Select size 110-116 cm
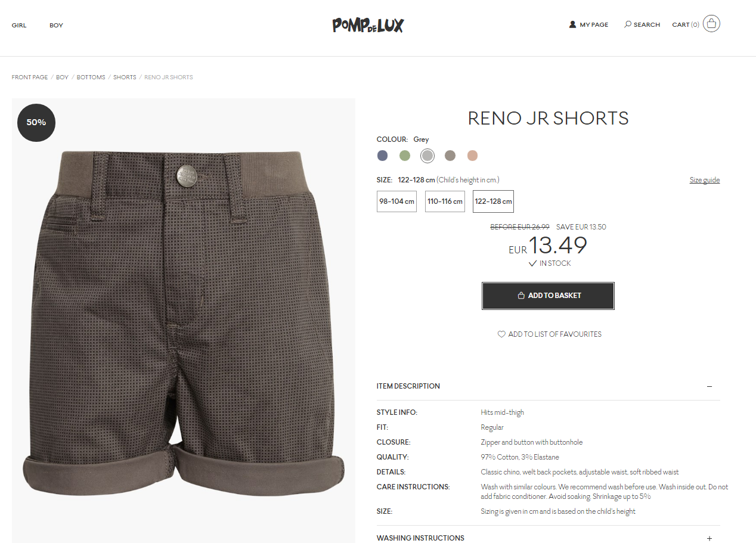Image resolution: width=756 pixels, height=543 pixels. click(445, 201)
